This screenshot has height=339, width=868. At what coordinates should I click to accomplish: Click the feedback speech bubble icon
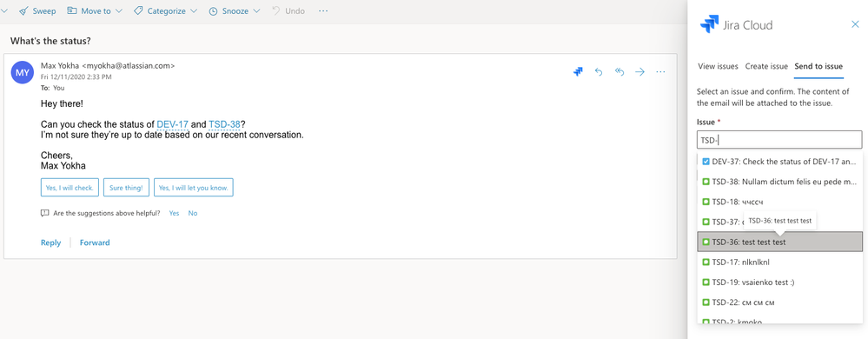pos(45,213)
